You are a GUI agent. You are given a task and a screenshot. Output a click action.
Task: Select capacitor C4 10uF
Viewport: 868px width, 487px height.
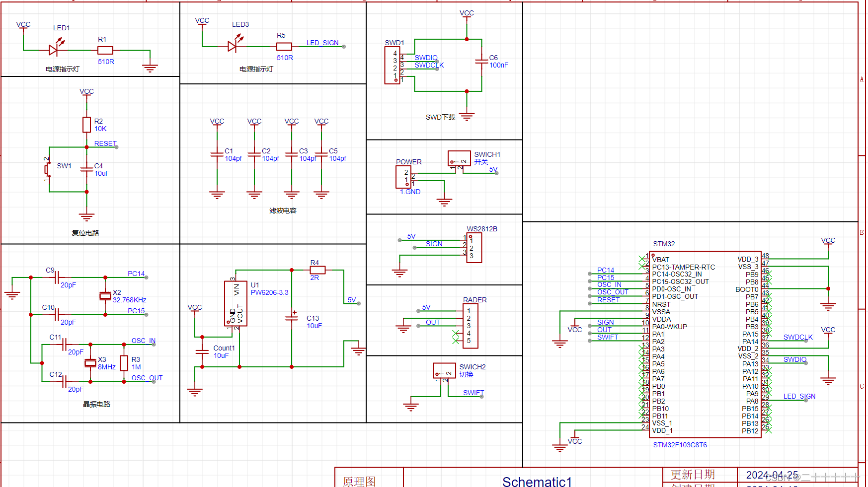coord(86,169)
